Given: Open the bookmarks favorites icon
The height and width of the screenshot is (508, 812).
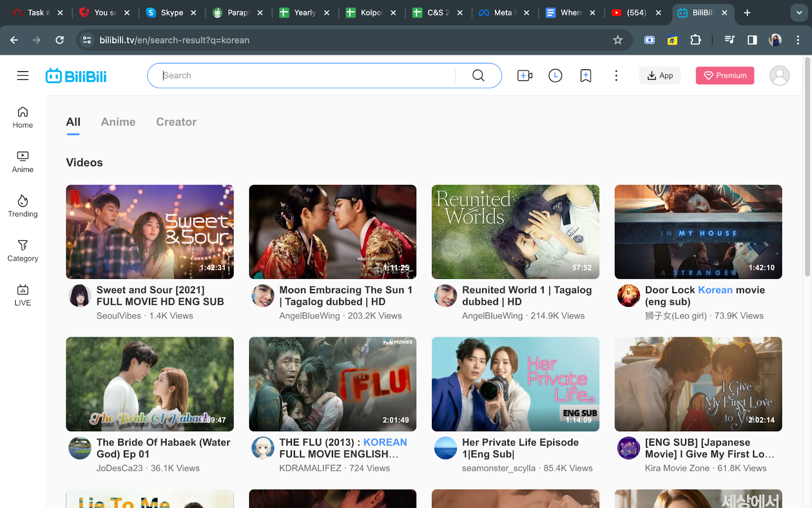Looking at the screenshot, I should coord(586,76).
